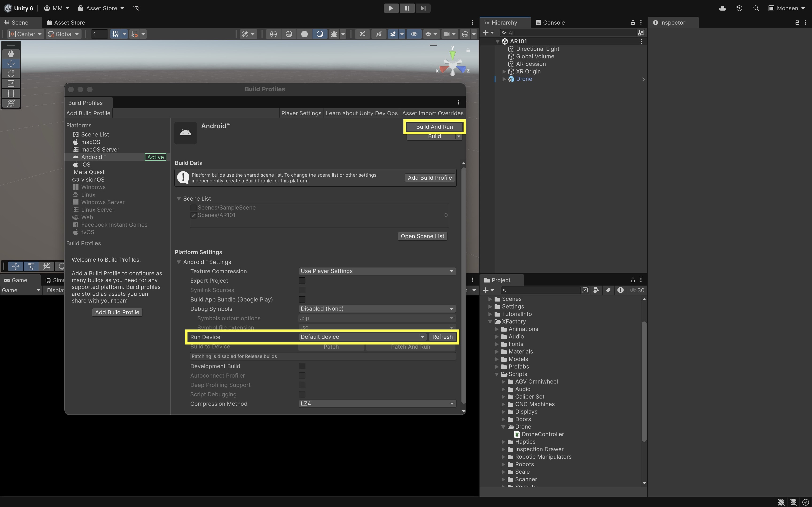
Task: Click the Player Settings button
Action: click(x=301, y=113)
